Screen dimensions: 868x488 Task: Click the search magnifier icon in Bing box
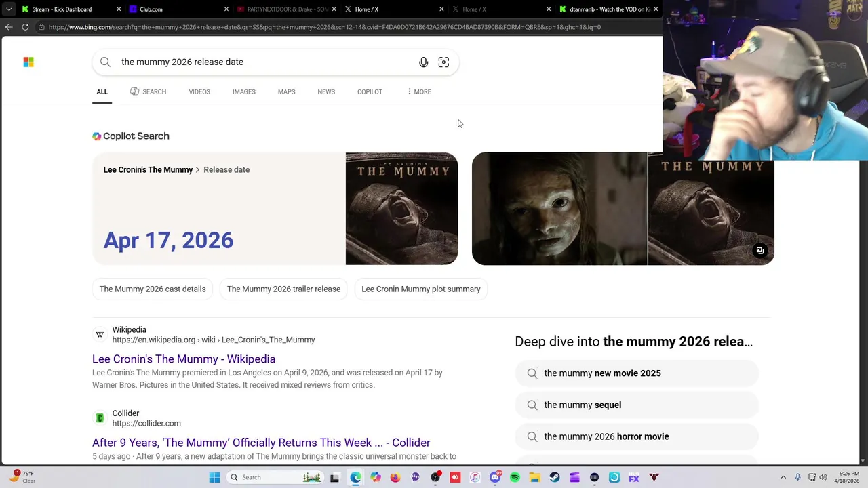pyautogui.click(x=105, y=62)
